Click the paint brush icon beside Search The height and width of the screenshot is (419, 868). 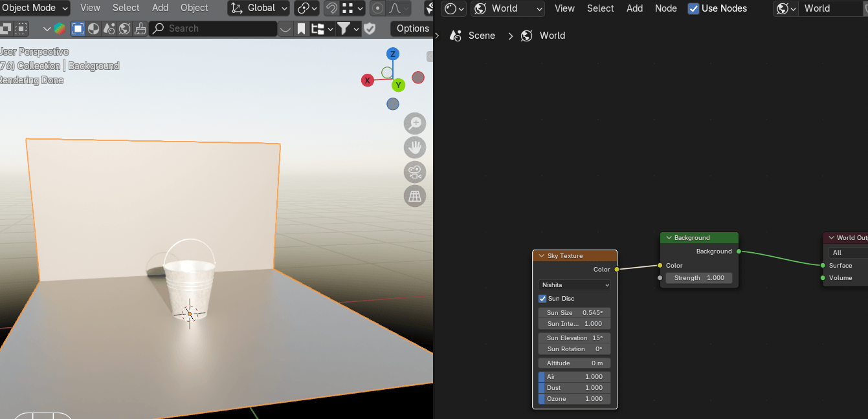[140, 28]
